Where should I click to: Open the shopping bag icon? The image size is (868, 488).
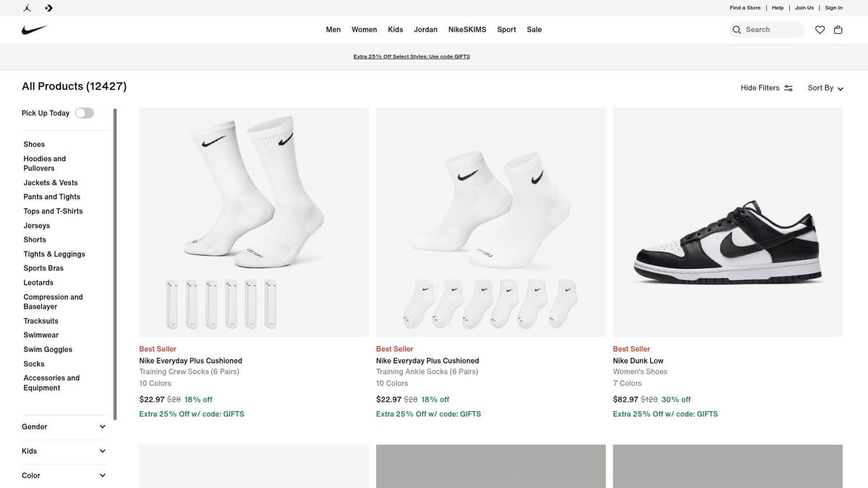click(x=838, y=30)
